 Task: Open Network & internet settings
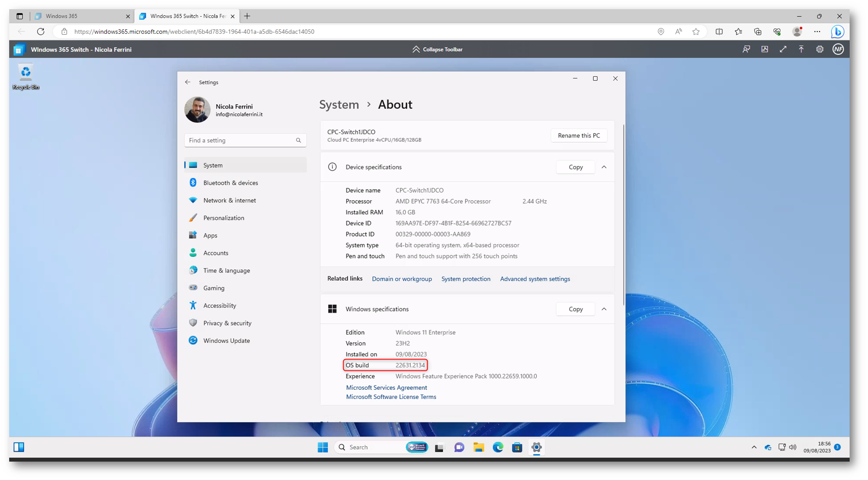pyautogui.click(x=245, y=200)
